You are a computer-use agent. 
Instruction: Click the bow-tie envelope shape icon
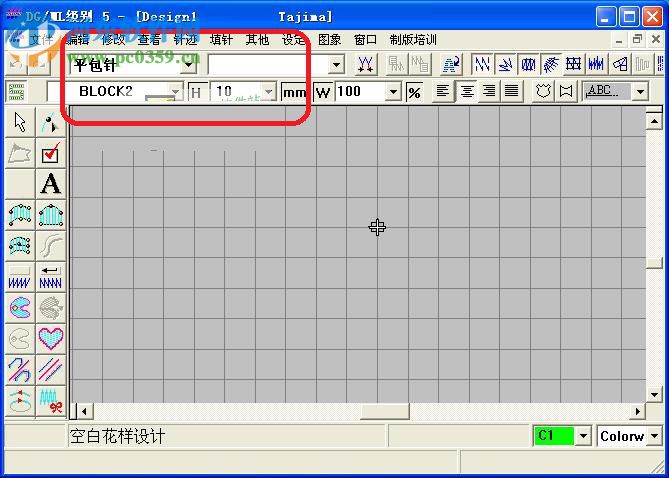pyautogui.click(x=566, y=91)
